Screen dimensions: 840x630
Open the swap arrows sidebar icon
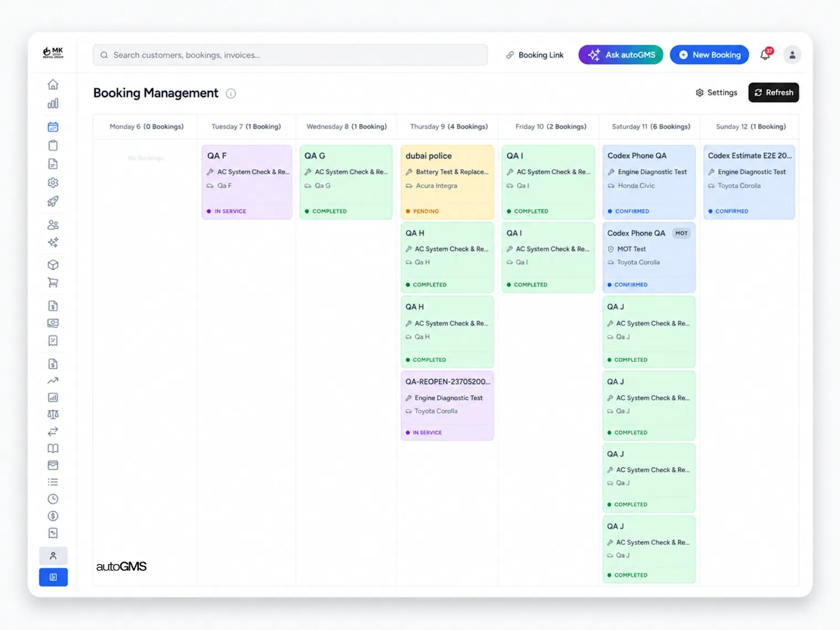tap(53, 432)
